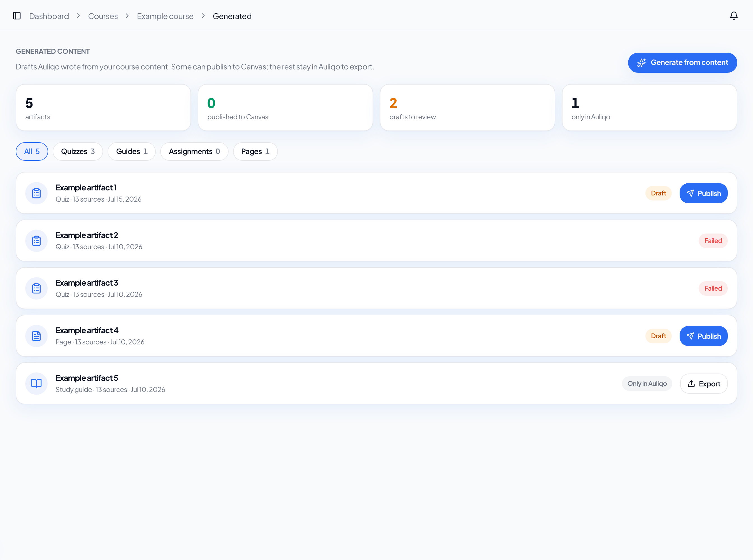Open Example artifact 2 title
Screen dimensions: 753x560
(x=87, y=235)
